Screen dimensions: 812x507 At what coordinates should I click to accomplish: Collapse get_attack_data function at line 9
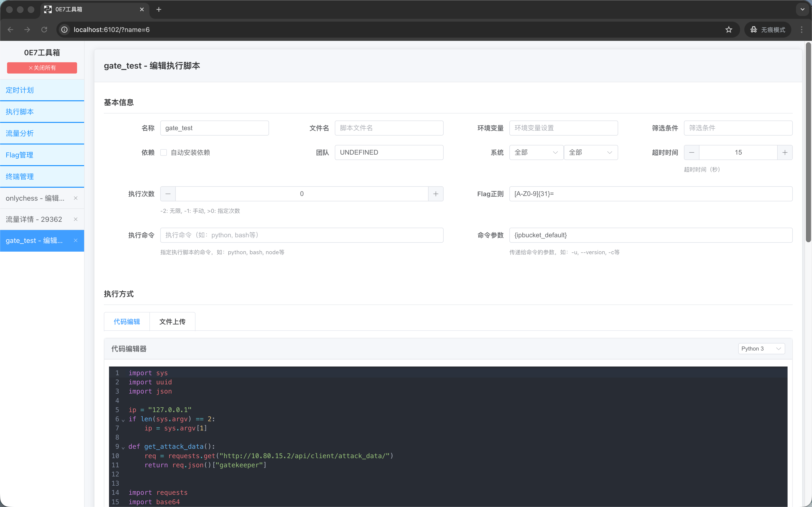(x=123, y=448)
